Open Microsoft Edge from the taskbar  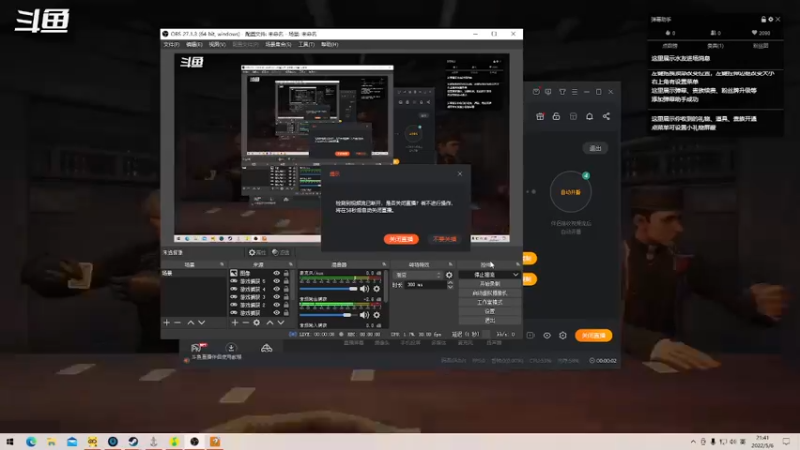pos(31,442)
